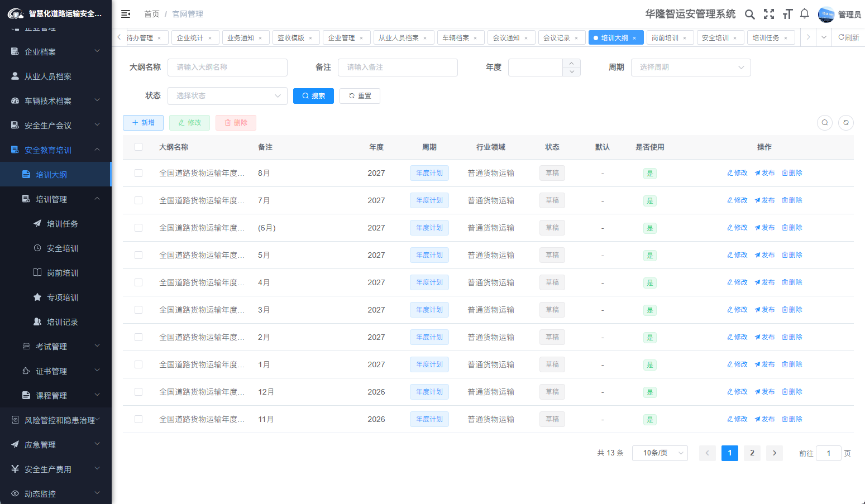The height and width of the screenshot is (504, 865).
Task: Click the administrator avatar image
Action: 826,15
